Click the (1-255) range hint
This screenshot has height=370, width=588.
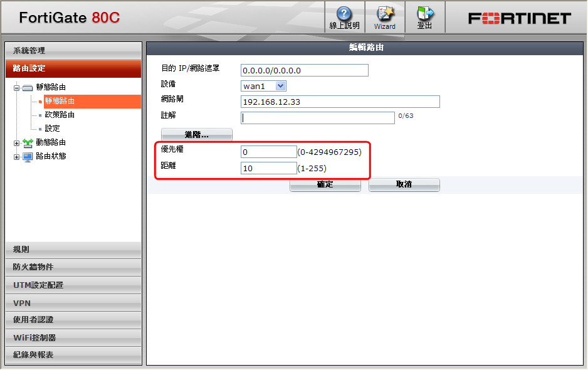[x=312, y=169]
